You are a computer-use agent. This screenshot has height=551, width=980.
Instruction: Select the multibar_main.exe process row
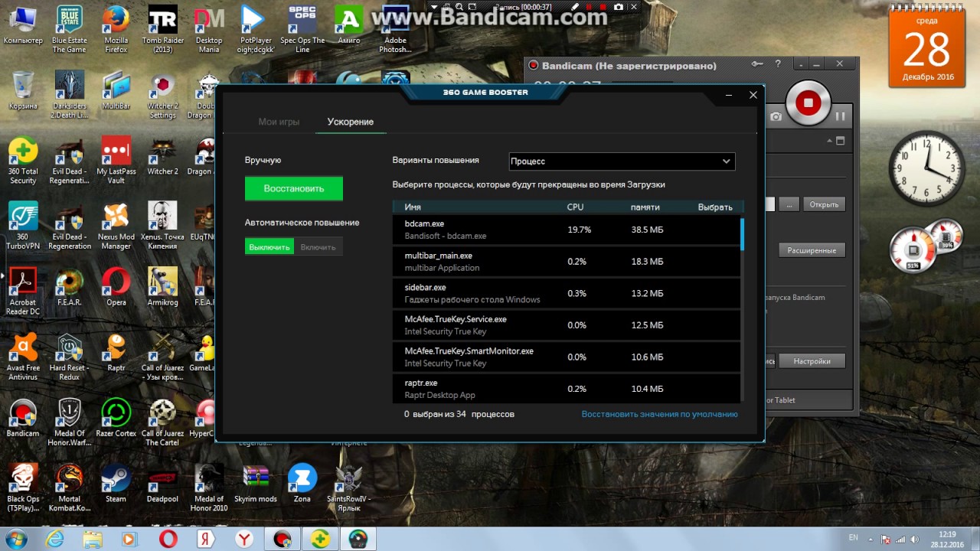(567, 262)
